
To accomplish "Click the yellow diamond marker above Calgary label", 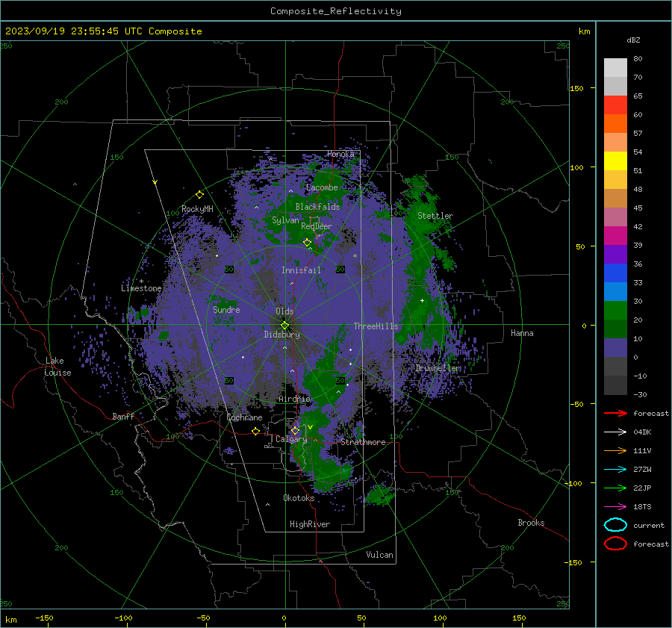I will pos(295,430).
